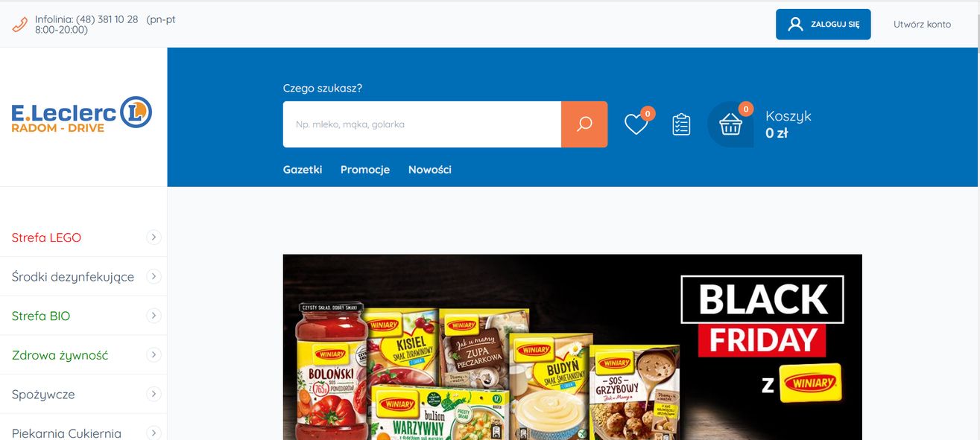Open the shopping list clipboard icon
The height and width of the screenshot is (440, 980).
coord(681,124)
